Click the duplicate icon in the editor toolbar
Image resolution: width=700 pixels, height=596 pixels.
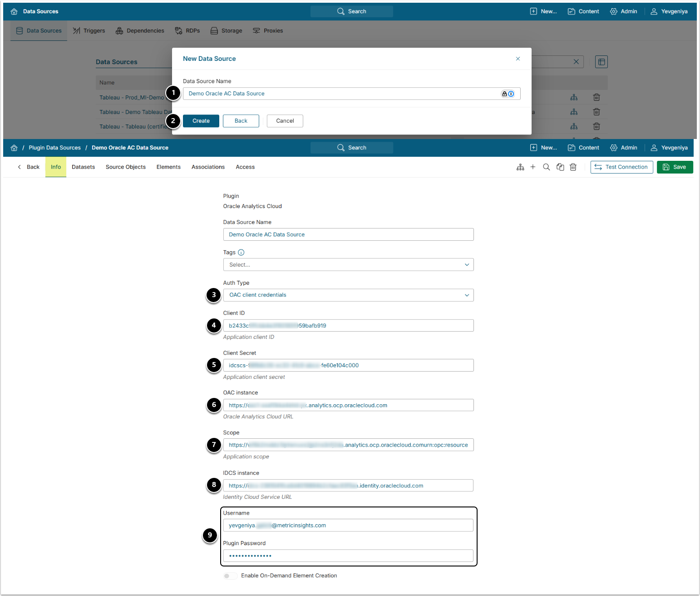point(560,167)
